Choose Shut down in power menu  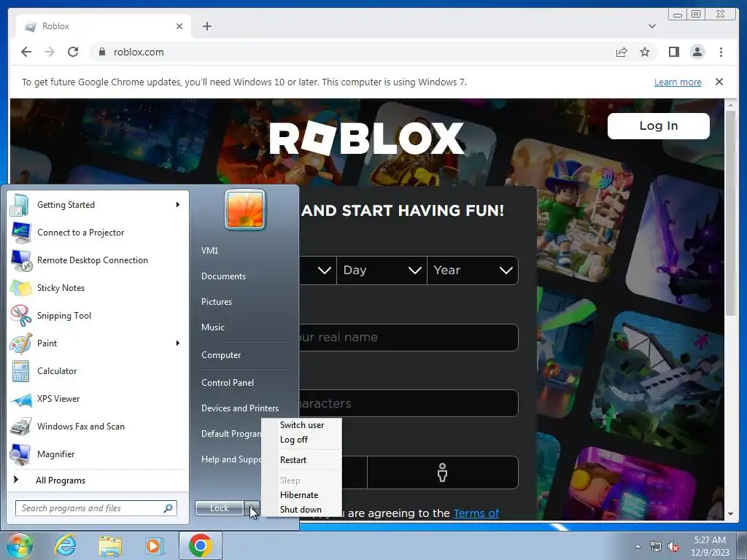pyautogui.click(x=301, y=510)
